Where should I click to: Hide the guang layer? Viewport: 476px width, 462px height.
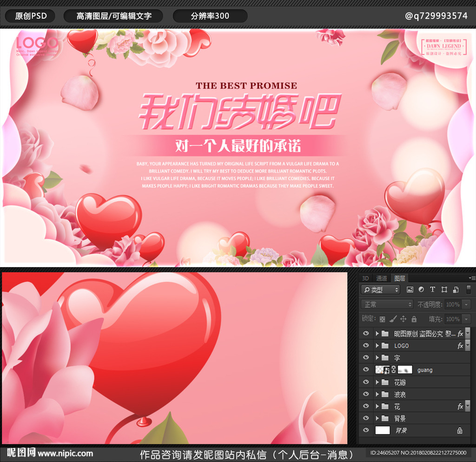coord(366,369)
